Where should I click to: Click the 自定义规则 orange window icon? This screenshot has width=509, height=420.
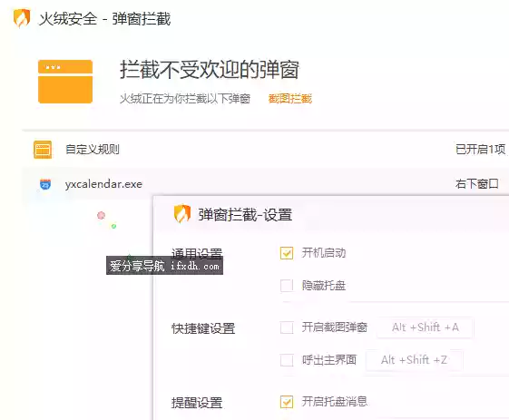43,150
